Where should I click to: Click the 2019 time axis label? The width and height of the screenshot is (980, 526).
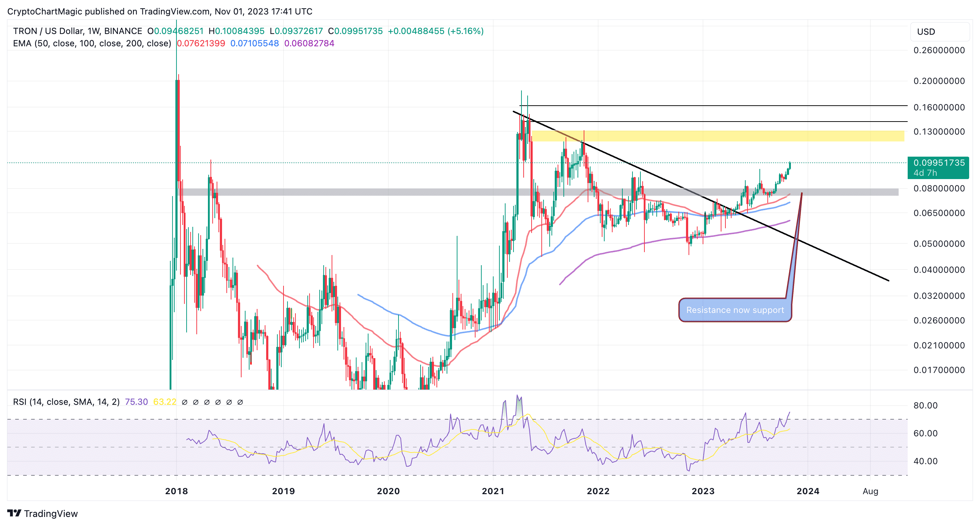(x=284, y=491)
